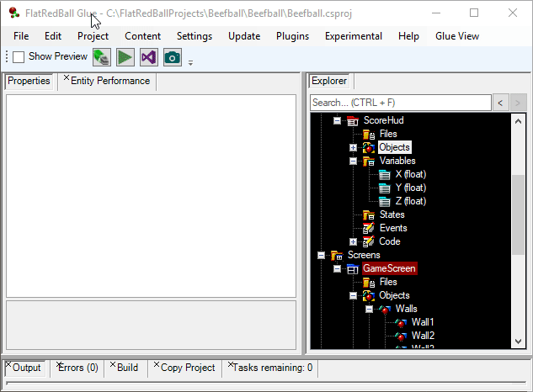Enable the Show Preview checkbox
The width and height of the screenshot is (533, 392).
[19, 57]
